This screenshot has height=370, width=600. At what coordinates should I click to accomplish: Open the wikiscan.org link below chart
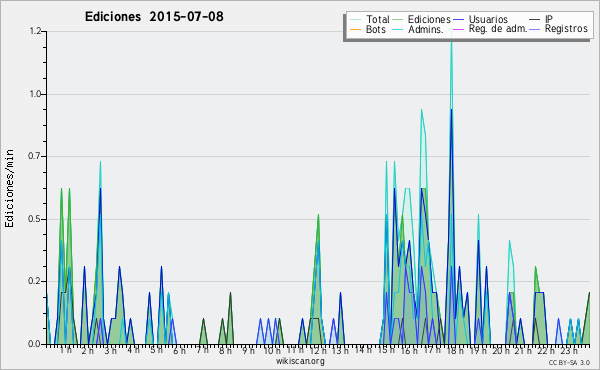[300, 361]
